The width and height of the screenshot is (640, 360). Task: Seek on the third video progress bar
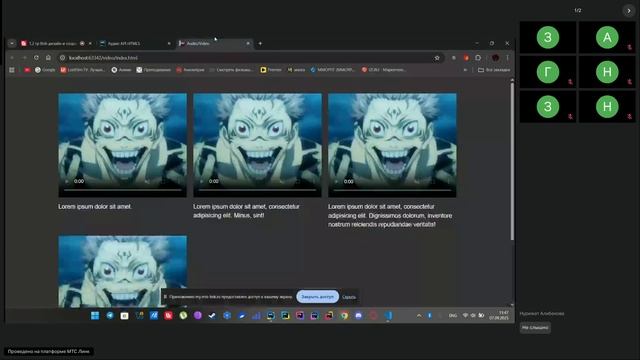(392, 190)
